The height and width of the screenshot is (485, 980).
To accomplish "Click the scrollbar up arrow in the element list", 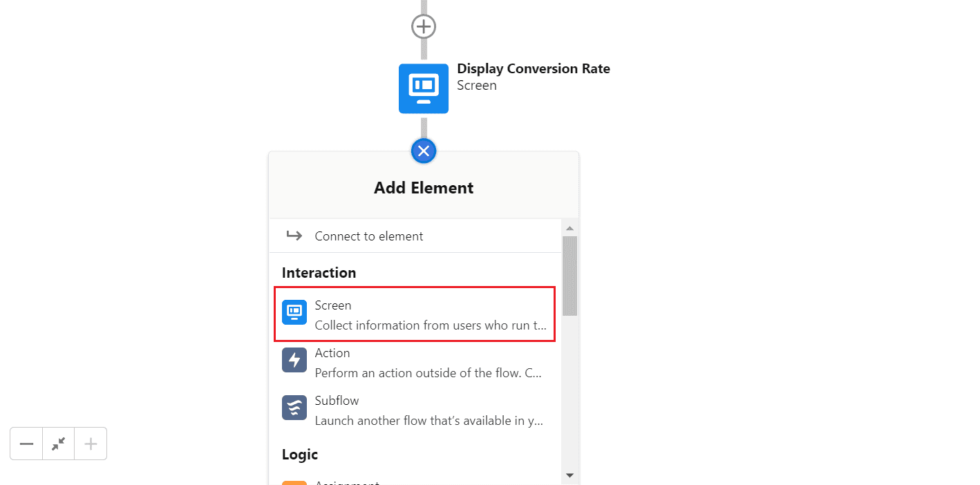I will [x=570, y=228].
